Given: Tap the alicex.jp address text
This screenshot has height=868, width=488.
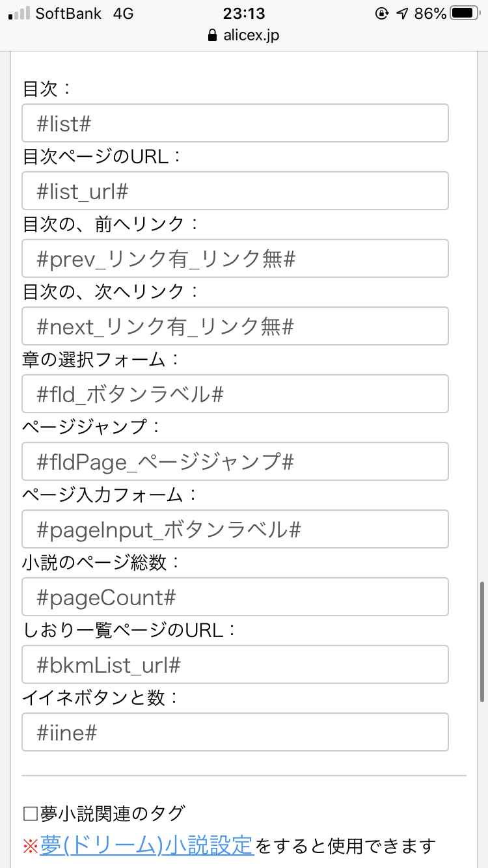Looking at the screenshot, I should (251, 35).
